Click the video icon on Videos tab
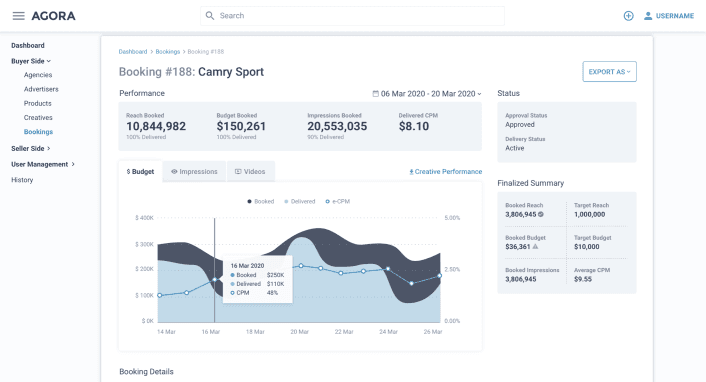Image resolution: width=706 pixels, height=382 pixels. (x=238, y=172)
